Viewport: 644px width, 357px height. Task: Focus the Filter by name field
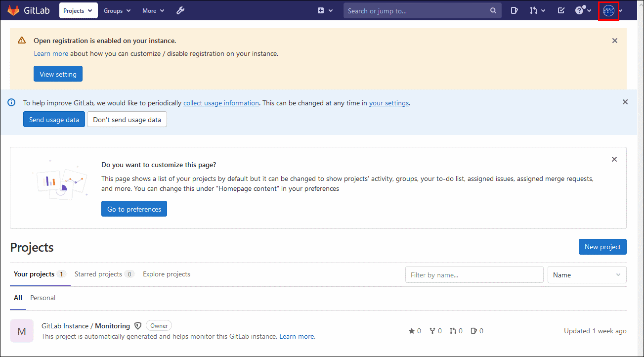(x=474, y=274)
